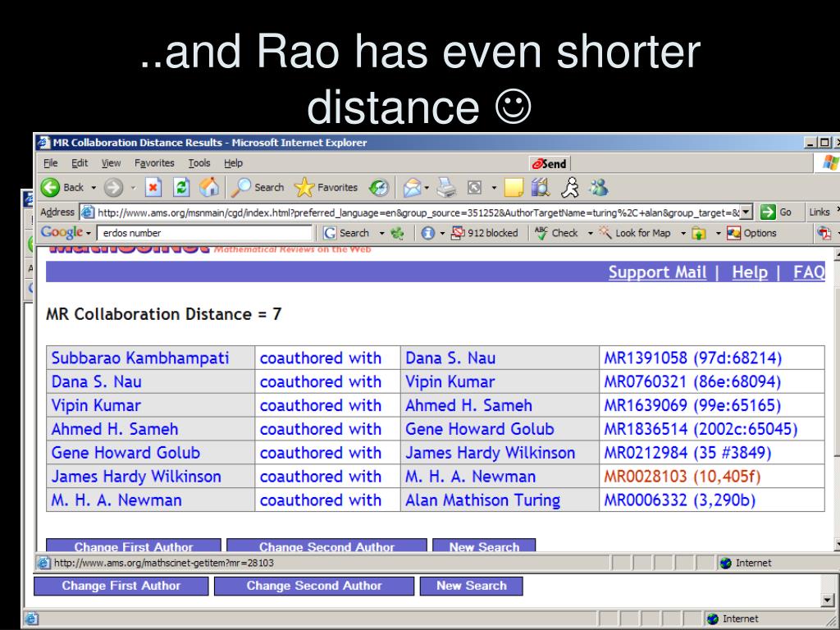
Task: Click the Stop loading red X icon
Action: [153, 188]
